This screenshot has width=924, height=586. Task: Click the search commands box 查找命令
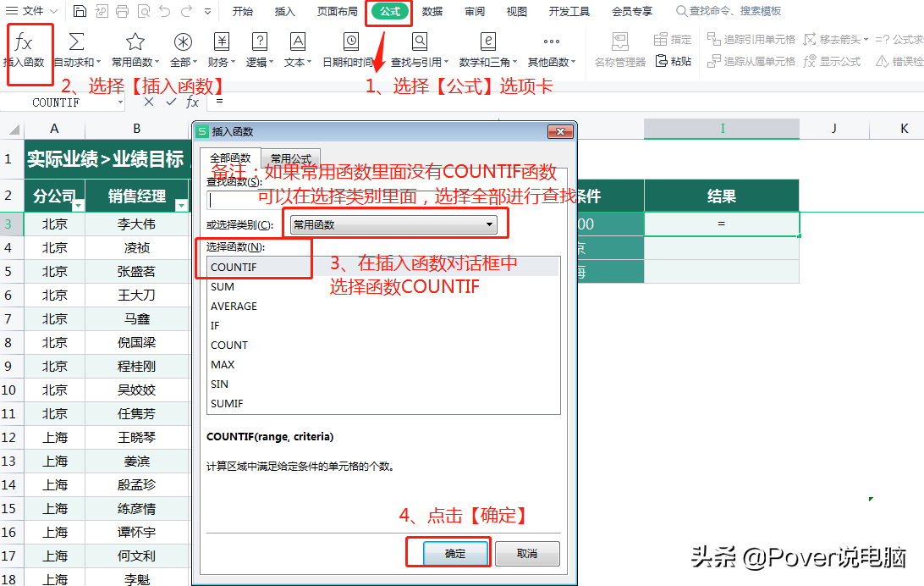729,11
